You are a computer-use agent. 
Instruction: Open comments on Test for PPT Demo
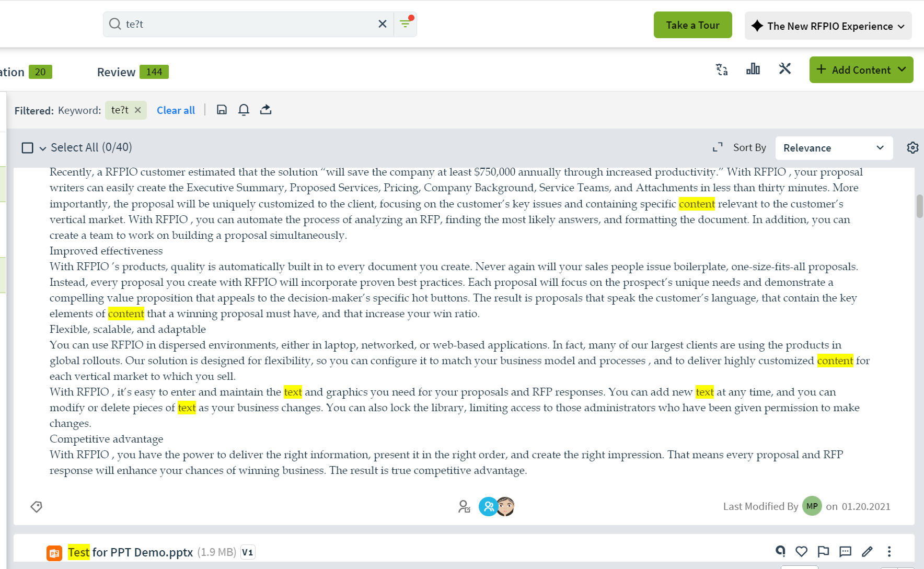click(x=845, y=551)
